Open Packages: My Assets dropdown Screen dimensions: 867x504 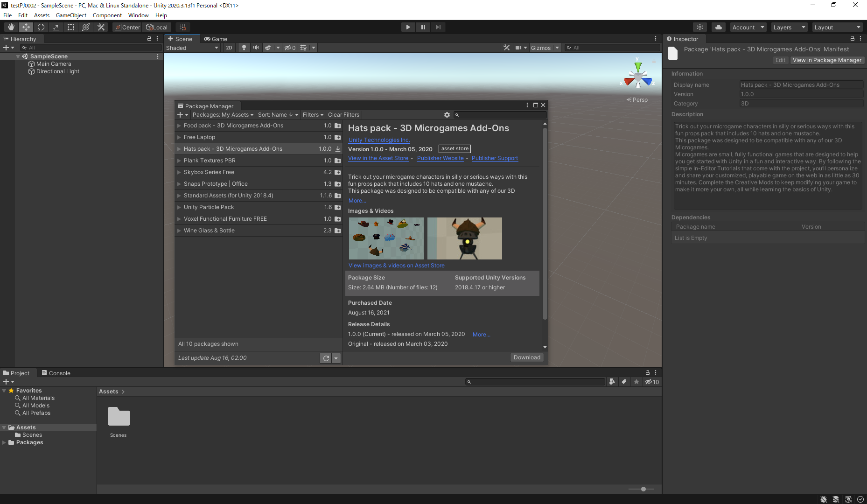click(223, 115)
